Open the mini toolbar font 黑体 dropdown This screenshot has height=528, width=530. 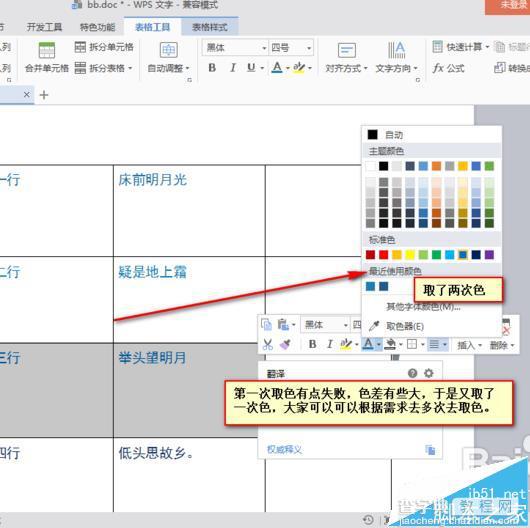pos(345,325)
